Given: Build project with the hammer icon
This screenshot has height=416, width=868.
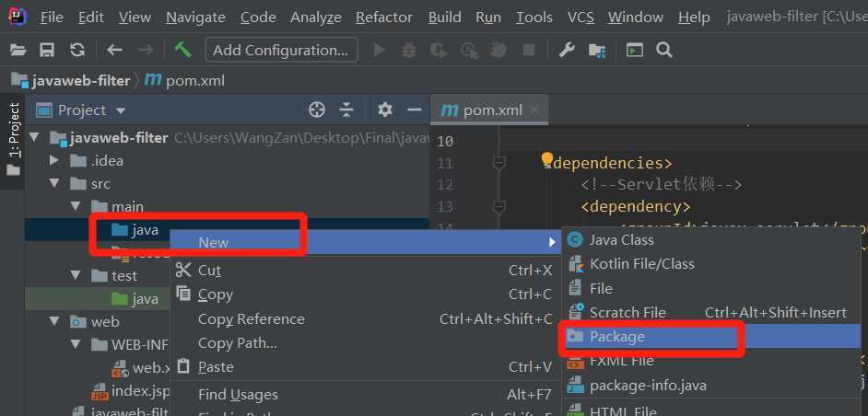Looking at the screenshot, I should tap(182, 51).
